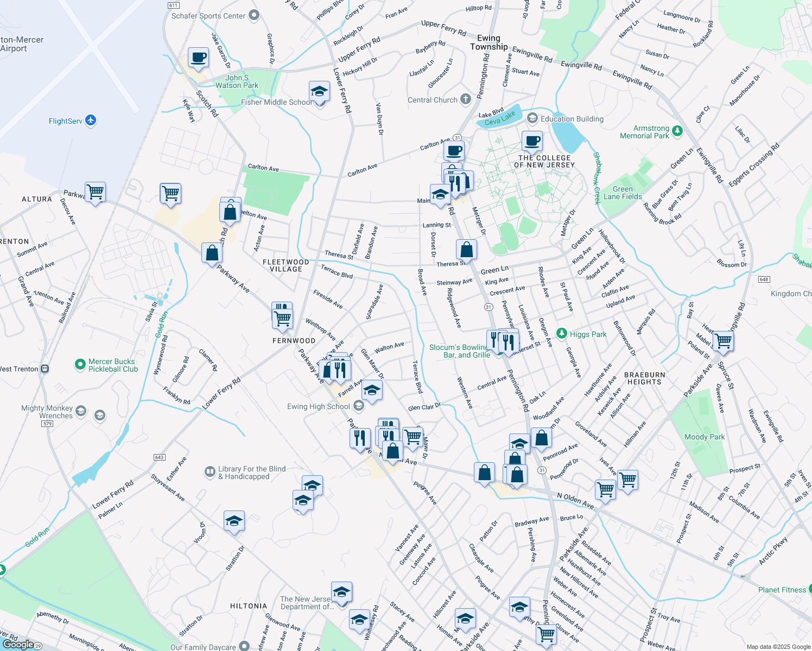Click coffee pin above The College of New Jersey
Screen dimensions: 812x651
coord(532,142)
